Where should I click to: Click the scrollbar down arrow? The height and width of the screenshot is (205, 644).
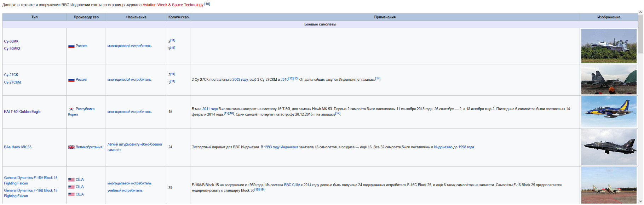pyautogui.click(x=640, y=201)
